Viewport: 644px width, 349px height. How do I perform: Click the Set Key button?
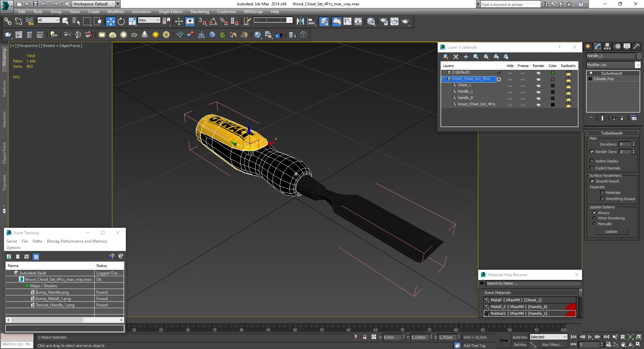tap(520, 345)
